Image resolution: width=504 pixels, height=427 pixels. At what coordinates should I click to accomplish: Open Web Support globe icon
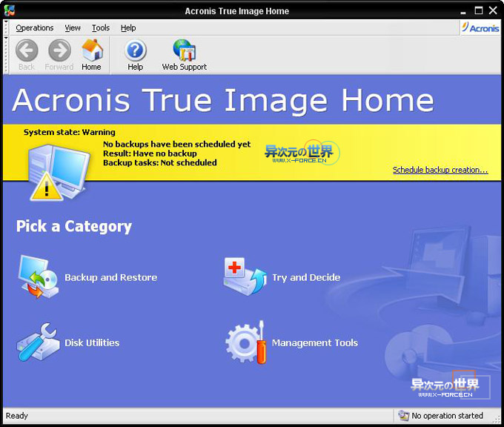coord(184,50)
